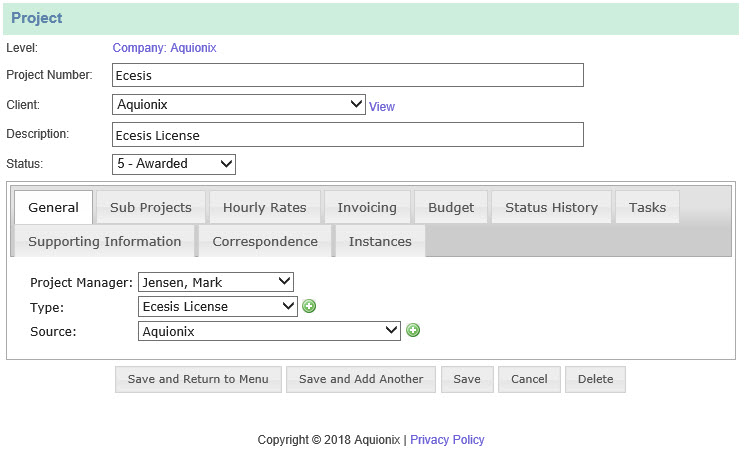Open the Type dropdown showing Ecesis License

pos(218,306)
